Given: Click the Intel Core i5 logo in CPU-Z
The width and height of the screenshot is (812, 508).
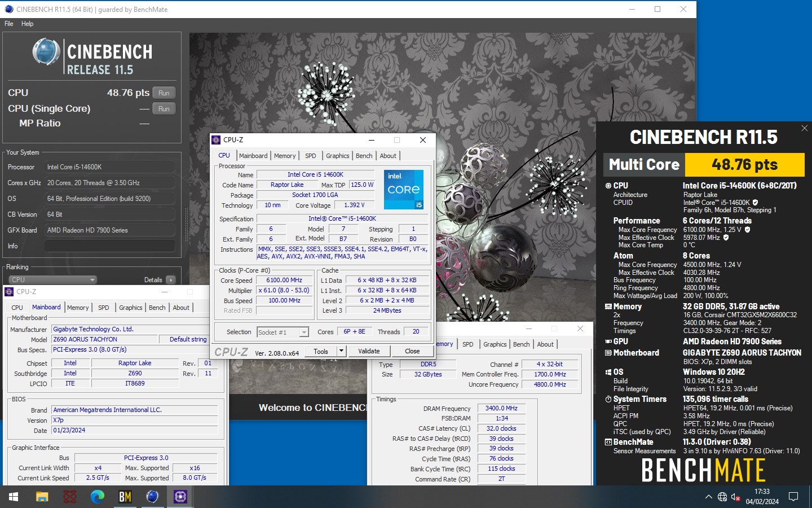Looking at the screenshot, I should coord(404,189).
